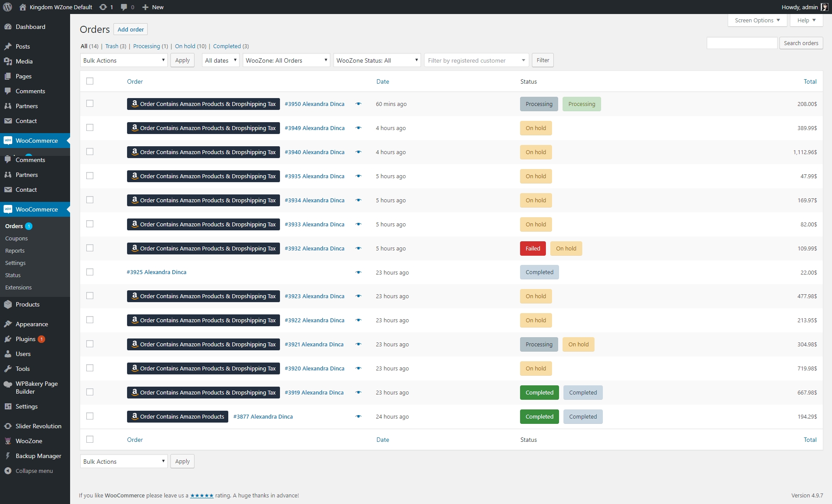
Task: Click the Plugins plug icon
Action: [x=8, y=339]
